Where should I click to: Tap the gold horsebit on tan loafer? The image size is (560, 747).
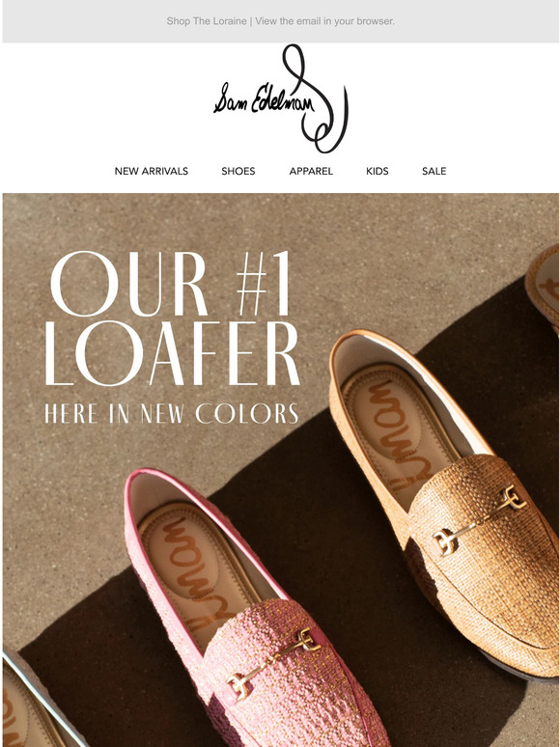(x=480, y=519)
